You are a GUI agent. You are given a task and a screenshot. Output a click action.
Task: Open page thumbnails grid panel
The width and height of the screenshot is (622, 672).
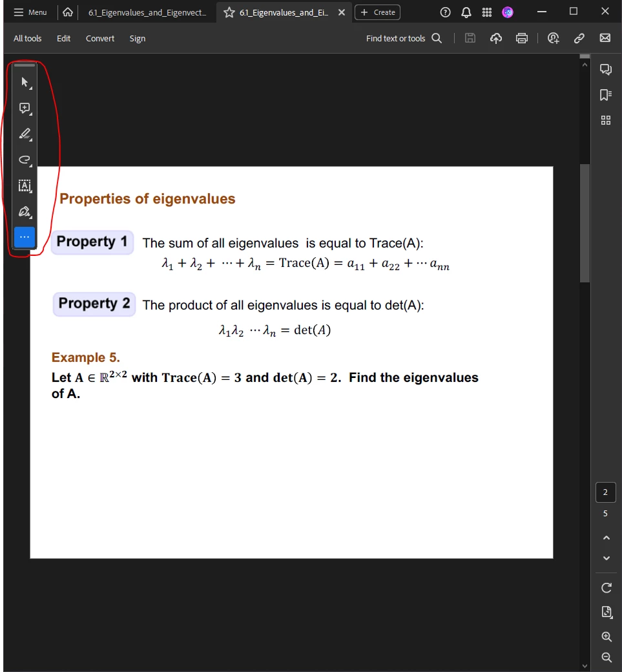coord(606,120)
